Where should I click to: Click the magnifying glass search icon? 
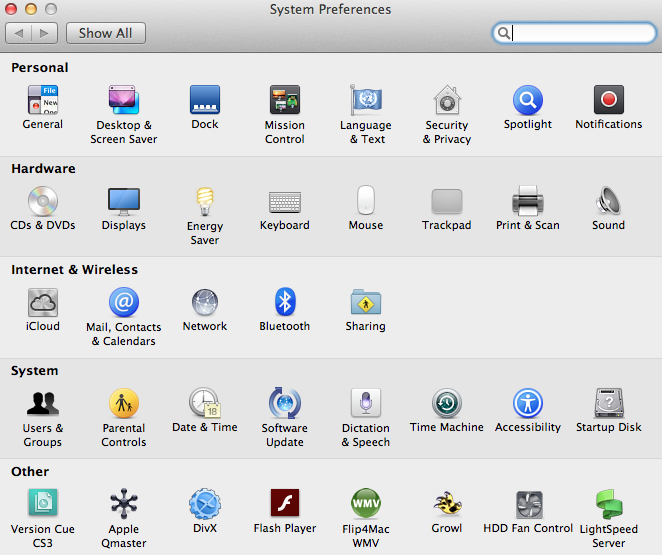[503, 33]
